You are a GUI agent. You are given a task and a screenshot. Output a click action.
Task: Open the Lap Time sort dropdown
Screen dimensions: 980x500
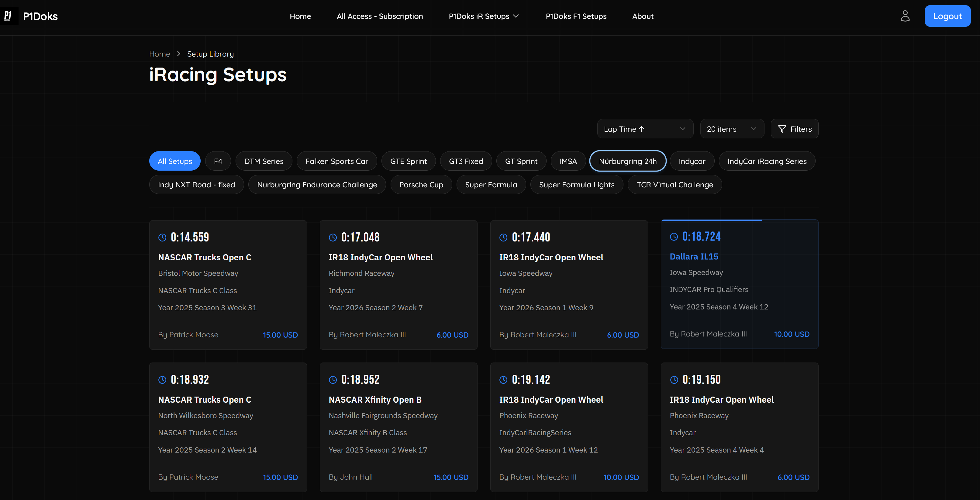click(645, 129)
